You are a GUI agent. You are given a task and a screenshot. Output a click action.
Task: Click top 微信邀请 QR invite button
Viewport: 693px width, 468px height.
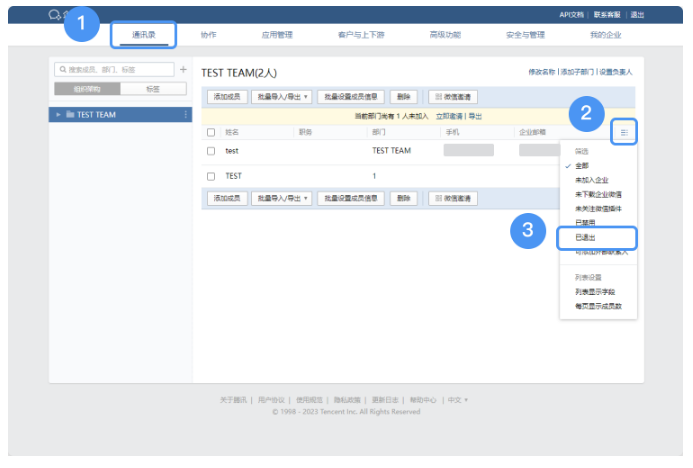click(452, 97)
